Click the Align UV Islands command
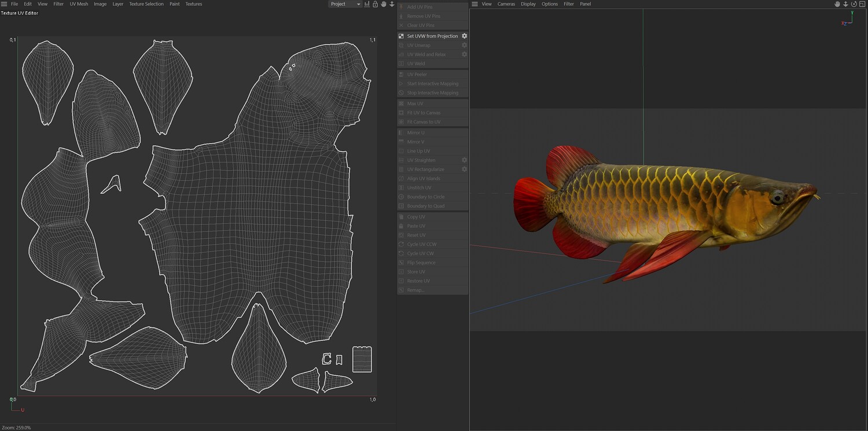The height and width of the screenshot is (431, 868). coord(433,179)
